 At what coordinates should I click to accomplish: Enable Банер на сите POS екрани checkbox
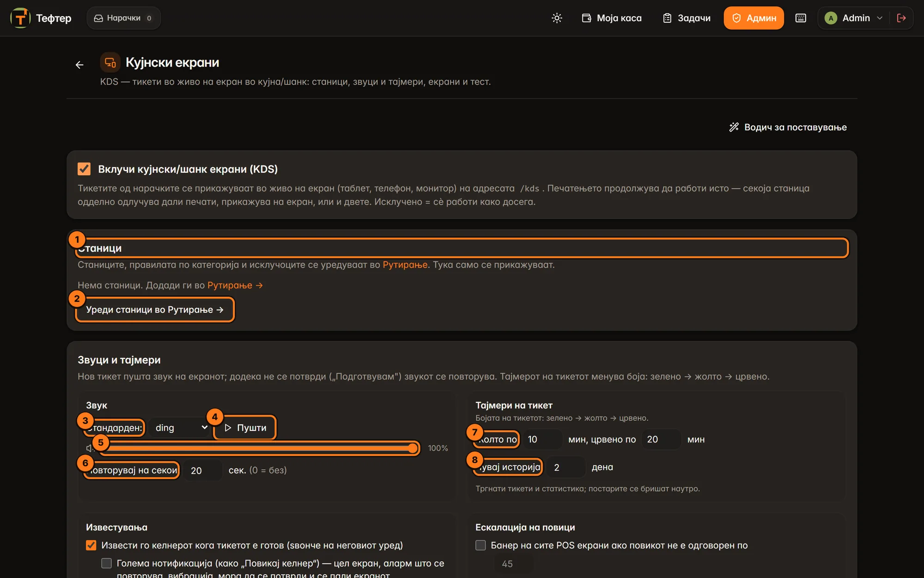(480, 545)
